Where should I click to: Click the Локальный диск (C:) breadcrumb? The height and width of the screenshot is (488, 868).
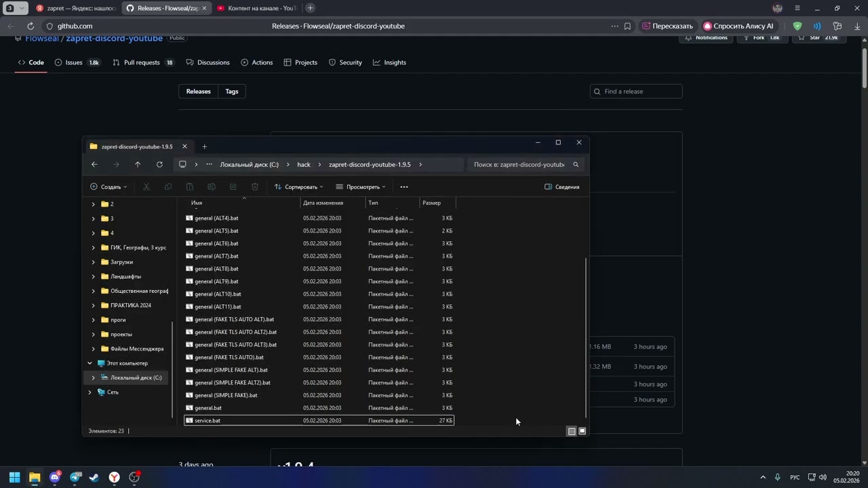(249, 165)
